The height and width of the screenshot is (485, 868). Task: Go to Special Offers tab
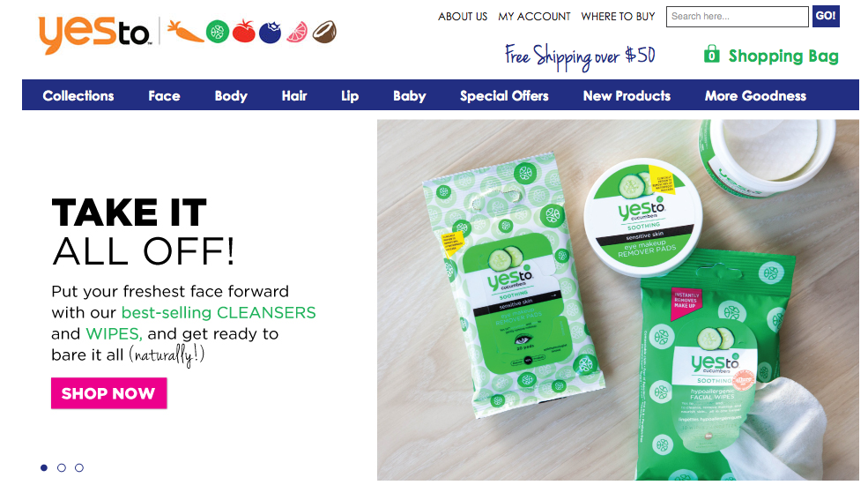click(504, 96)
